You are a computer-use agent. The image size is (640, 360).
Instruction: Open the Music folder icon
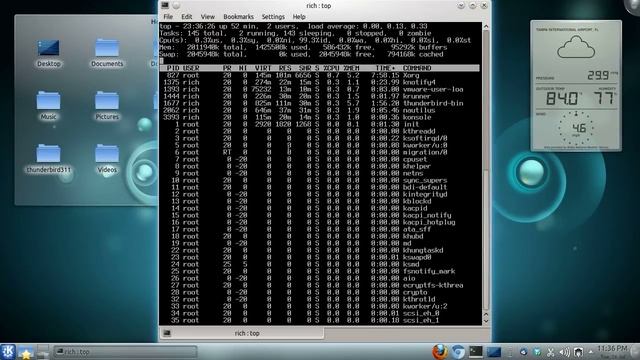point(48,106)
